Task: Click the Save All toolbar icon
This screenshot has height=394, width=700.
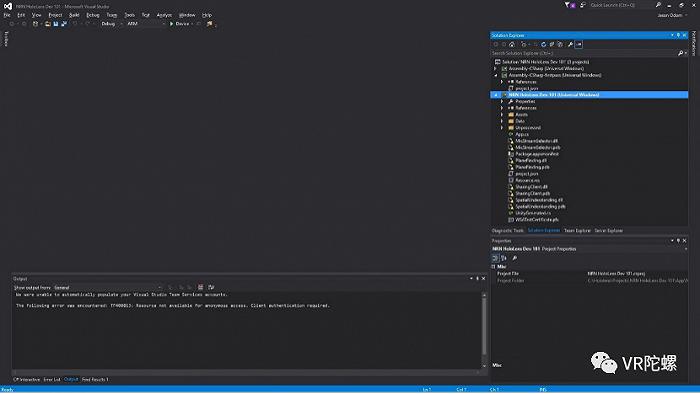Action: [64, 24]
